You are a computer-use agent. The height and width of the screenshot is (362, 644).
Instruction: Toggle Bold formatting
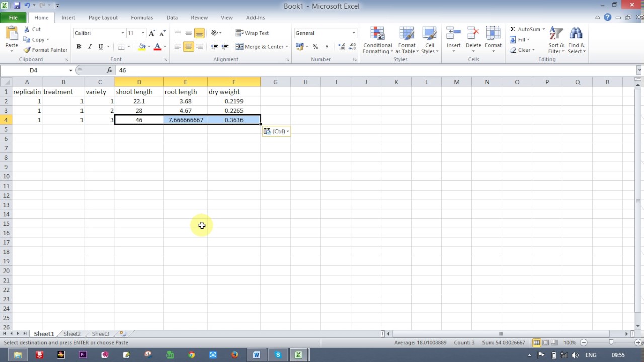(x=78, y=47)
